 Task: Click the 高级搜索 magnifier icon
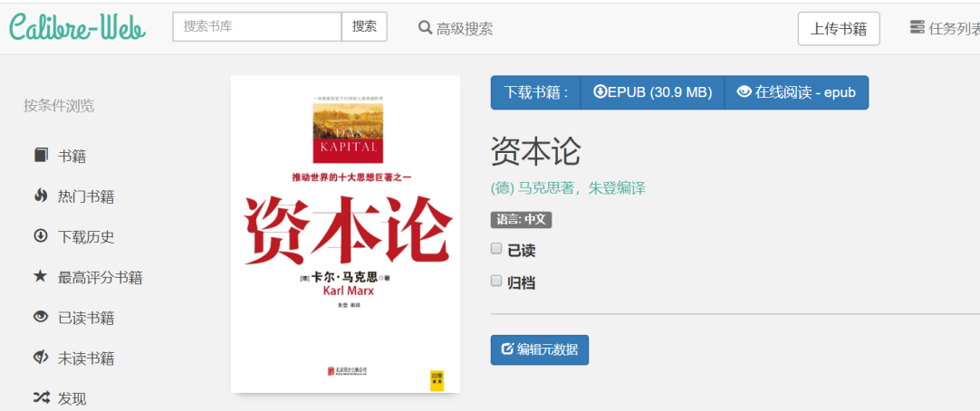point(425,27)
